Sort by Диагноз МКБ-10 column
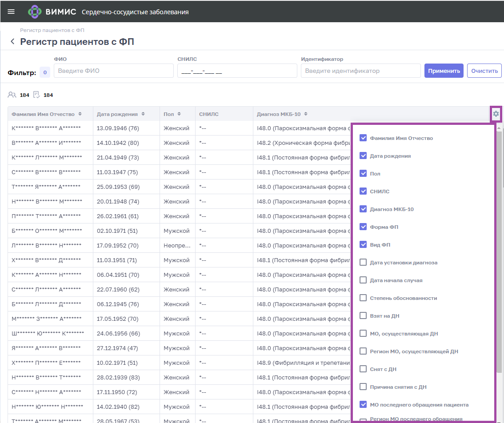The width and height of the screenshot is (504, 423). pyautogui.click(x=306, y=114)
